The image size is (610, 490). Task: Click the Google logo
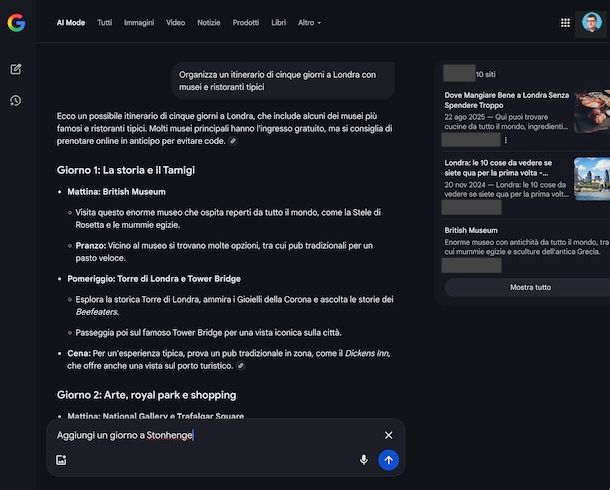pyautogui.click(x=16, y=22)
